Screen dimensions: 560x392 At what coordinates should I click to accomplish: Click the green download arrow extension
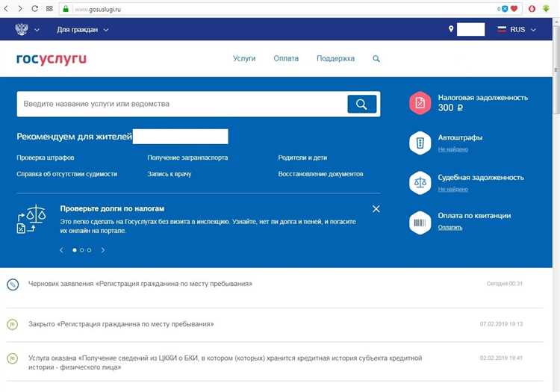(x=546, y=8)
